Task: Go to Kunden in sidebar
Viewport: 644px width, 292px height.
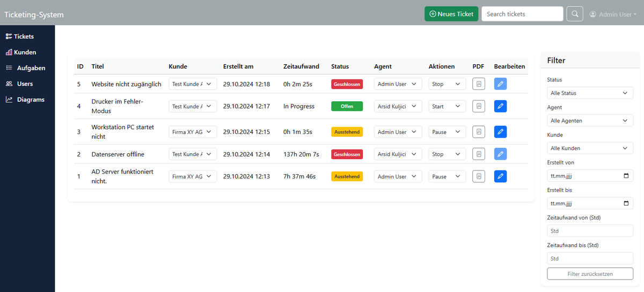Action: tap(25, 53)
